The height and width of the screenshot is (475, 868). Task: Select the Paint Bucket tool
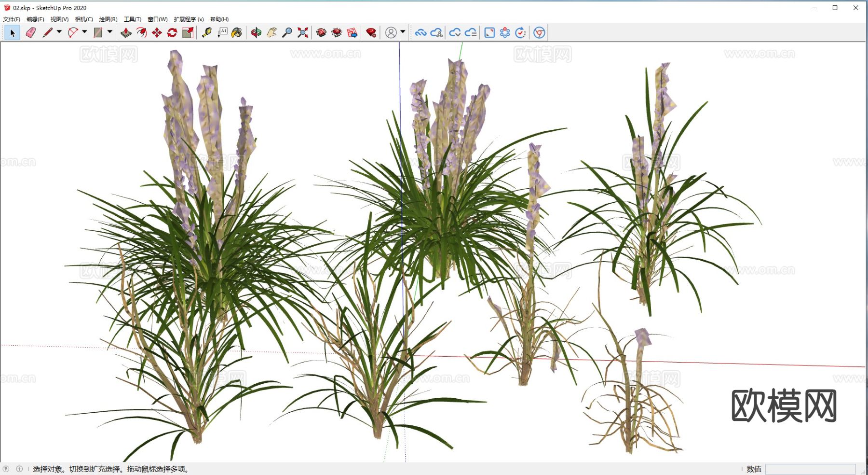click(237, 33)
